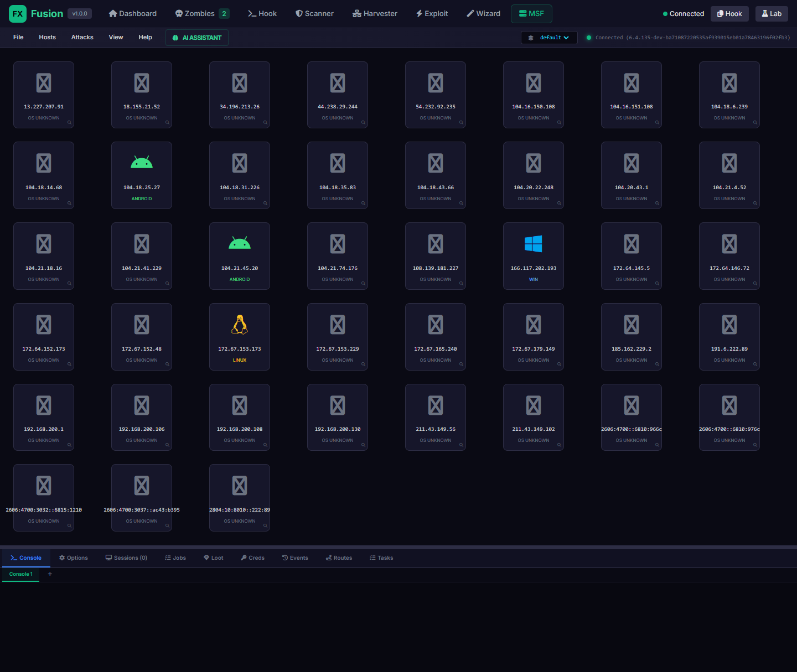Open the Sessions (0) tab
This screenshot has width=797, height=672.
[x=126, y=558]
